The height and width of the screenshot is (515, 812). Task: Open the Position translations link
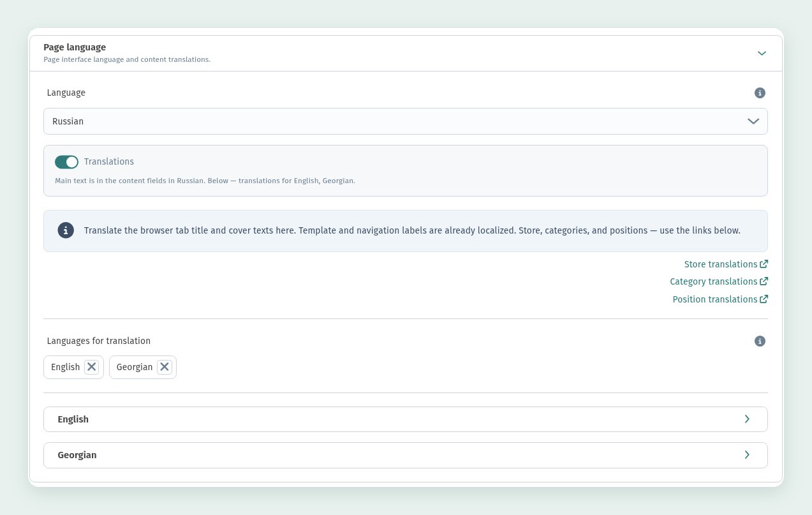click(715, 299)
